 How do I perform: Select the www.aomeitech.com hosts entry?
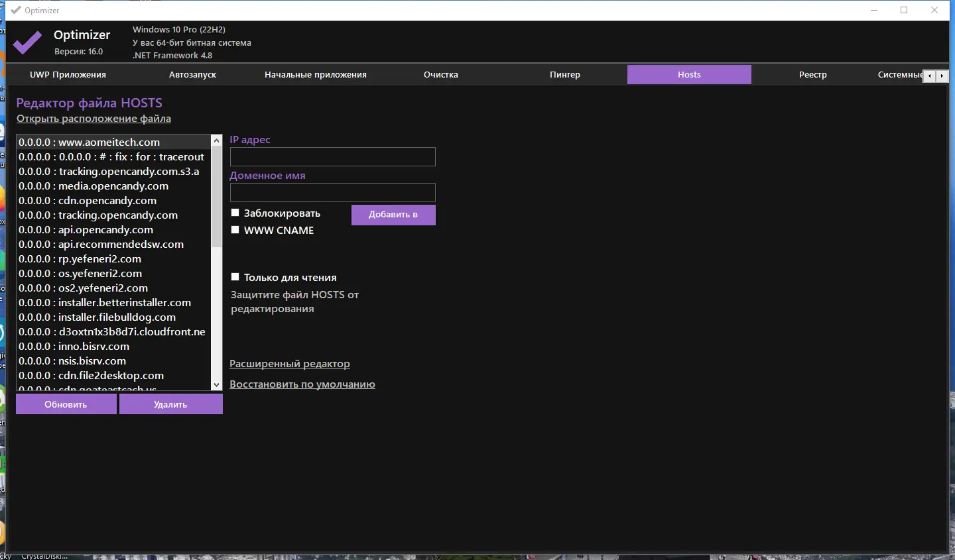tap(113, 142)
